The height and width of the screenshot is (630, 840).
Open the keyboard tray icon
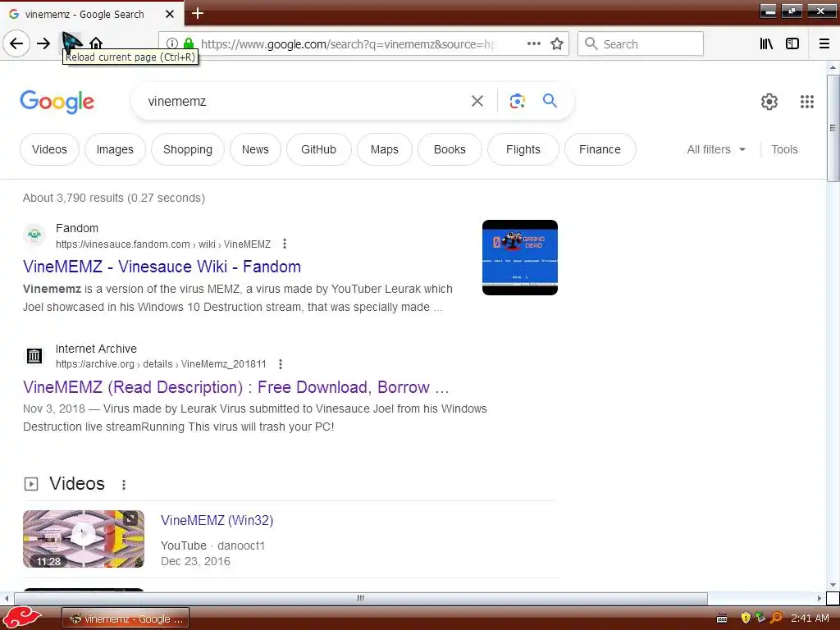coord(722,619)
